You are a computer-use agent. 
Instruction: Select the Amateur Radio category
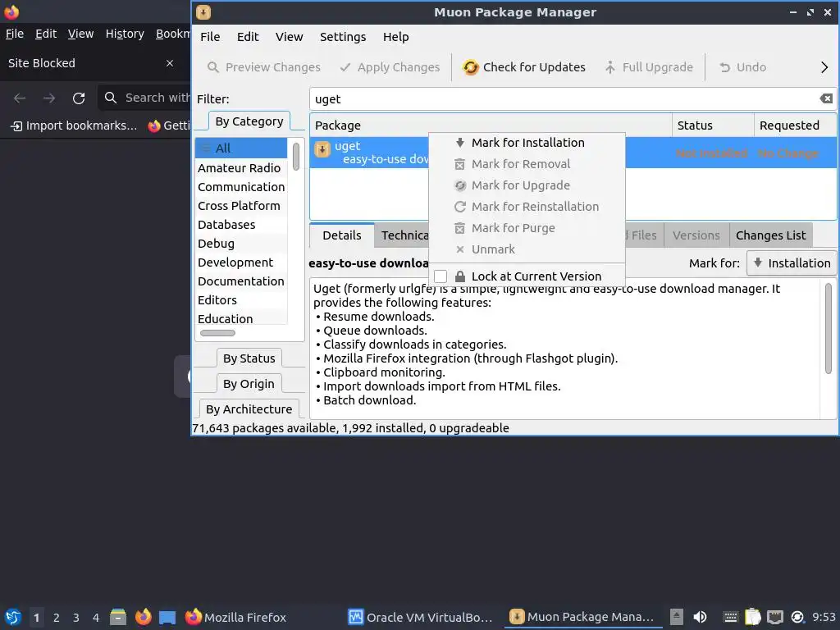click(x=242, y=168)
